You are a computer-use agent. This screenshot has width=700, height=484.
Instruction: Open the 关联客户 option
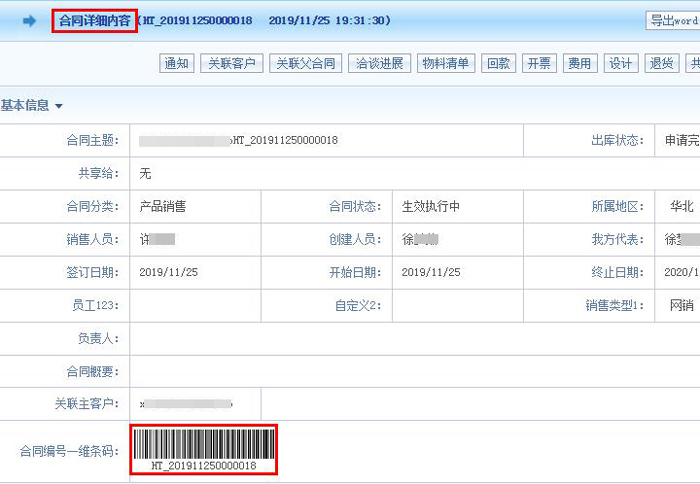[x=231, y=64]
